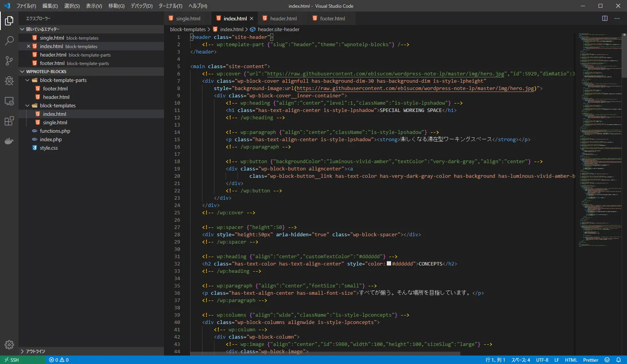Close the index.html editor tab
The image size is (627, 364).
(252, 18)
